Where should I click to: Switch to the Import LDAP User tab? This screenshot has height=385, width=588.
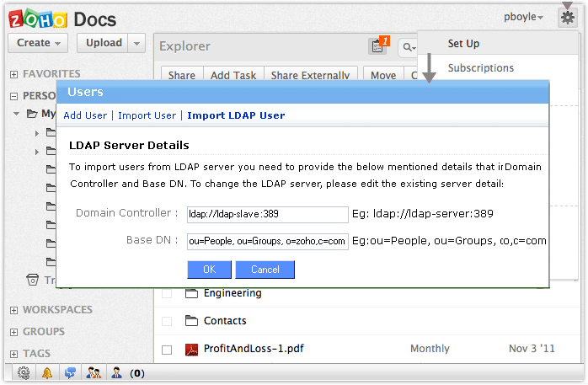coord(236,115)
